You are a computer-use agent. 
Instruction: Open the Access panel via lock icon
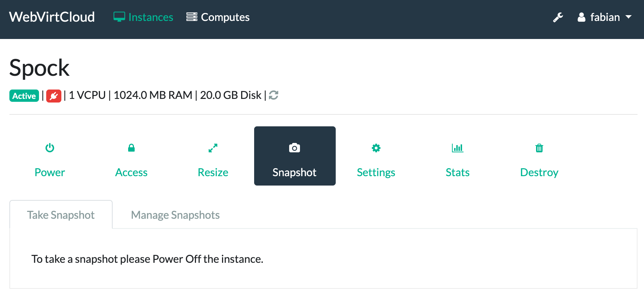point(131,148)
